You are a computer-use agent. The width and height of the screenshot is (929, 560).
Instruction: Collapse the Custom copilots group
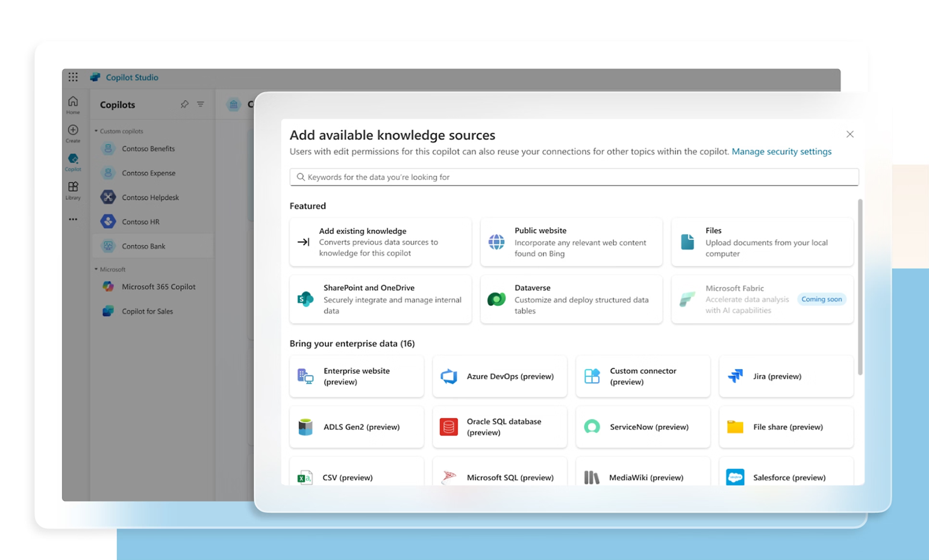point(119,131)
